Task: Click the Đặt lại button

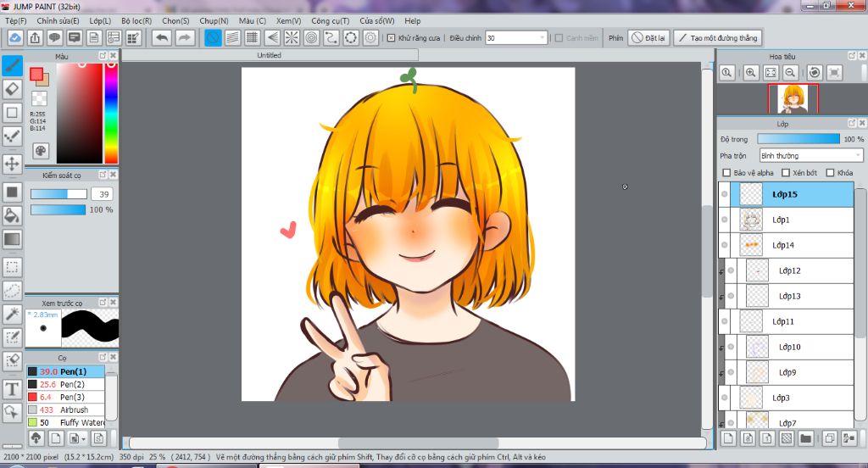Action: click(x=648, y=37)
